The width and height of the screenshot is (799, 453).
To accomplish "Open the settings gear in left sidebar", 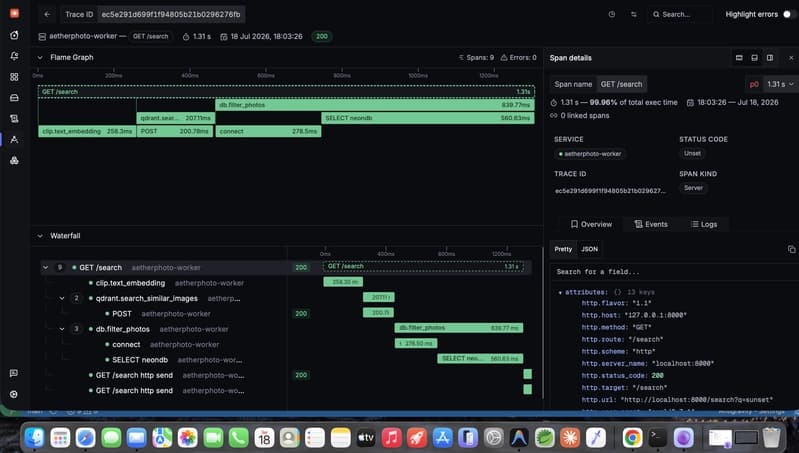I will 14,394.
